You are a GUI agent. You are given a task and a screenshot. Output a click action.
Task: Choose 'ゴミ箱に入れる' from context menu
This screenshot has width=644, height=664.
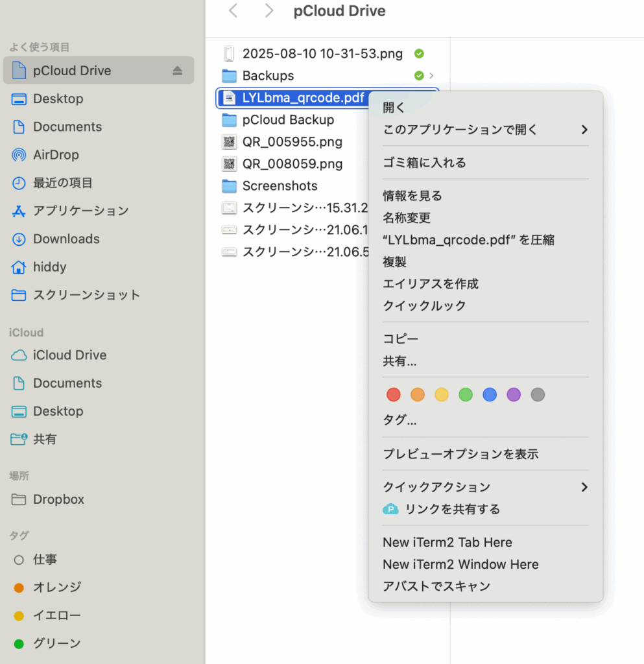(x=424, y=163)
